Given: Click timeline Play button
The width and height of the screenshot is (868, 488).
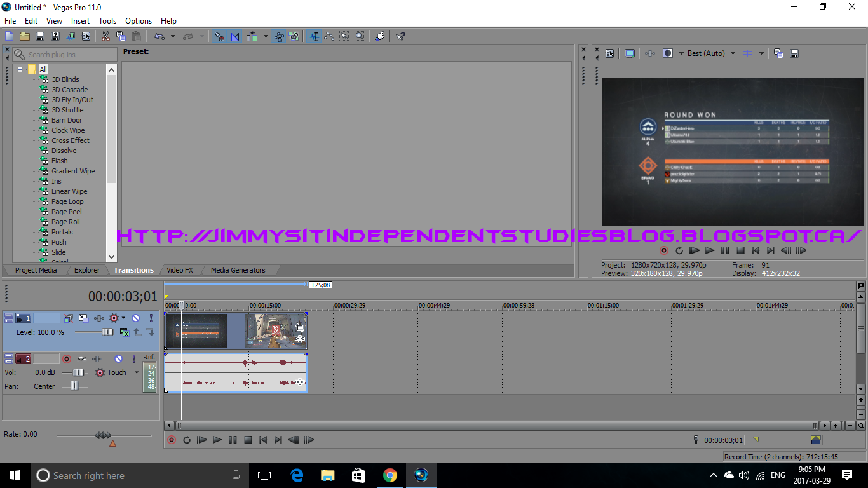Looking at the screenshot, I should pos(217,440).
